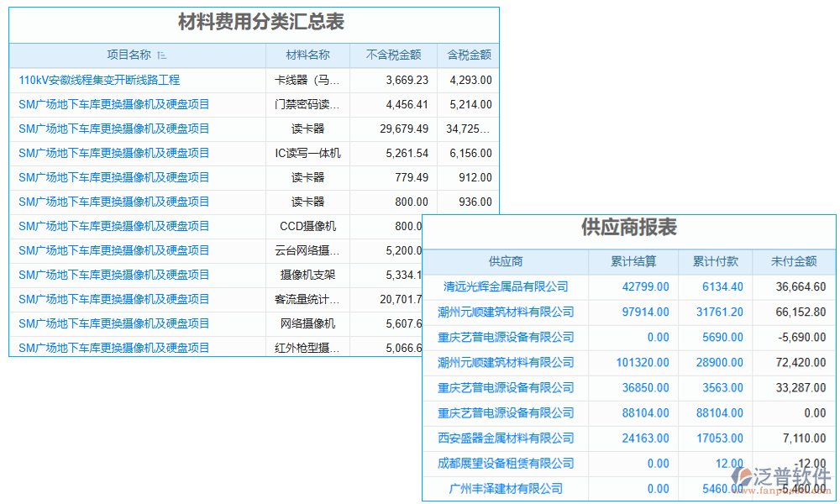The width and height of the screenshot is (840, 504).
Task: Select the 潮州元顺建筑材料有限公司 supplier entry
Action: (x=507, y=312)
